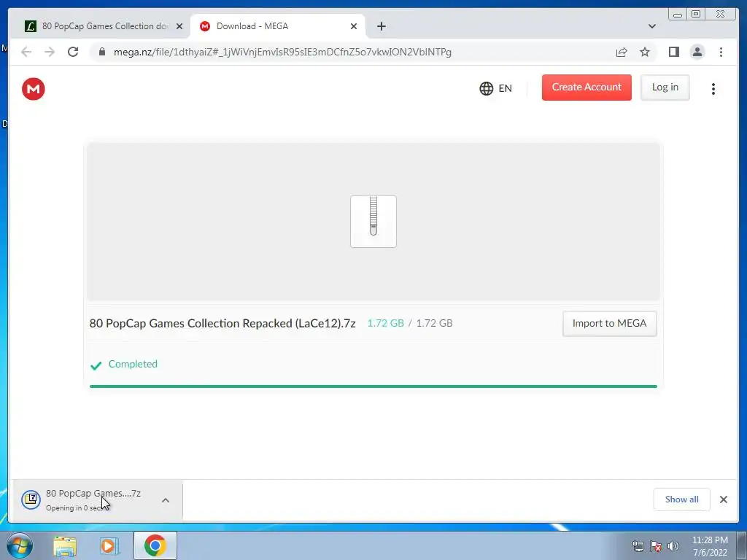Click the Chrome back arrow
This screenshot has width=747, height=560.
[26, 52]
